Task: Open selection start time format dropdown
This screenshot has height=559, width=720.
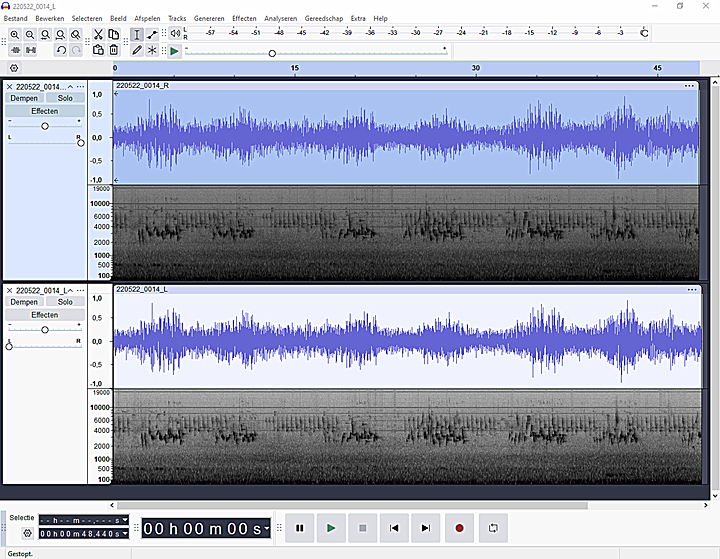Action: click(125, 520)
